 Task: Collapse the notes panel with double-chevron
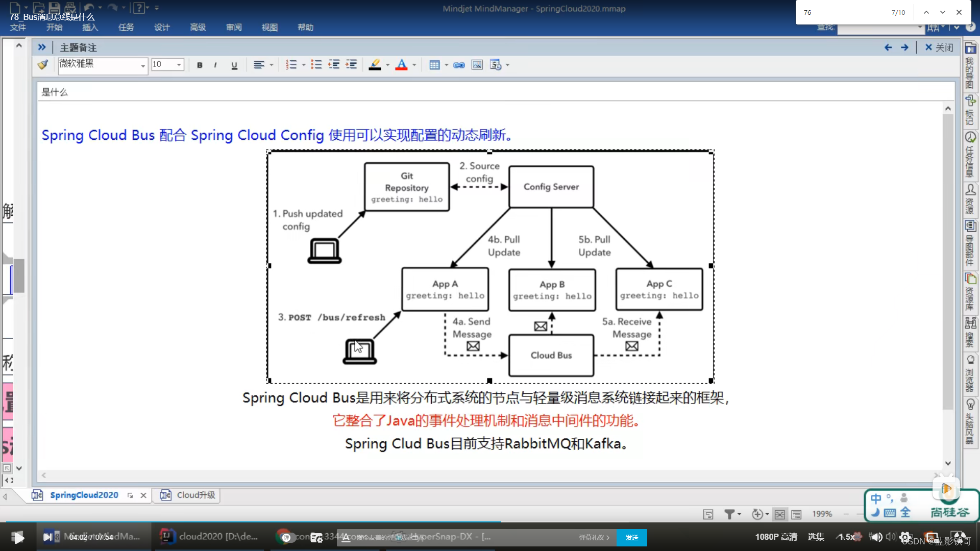pyautogui.click(x=42, y=47)
